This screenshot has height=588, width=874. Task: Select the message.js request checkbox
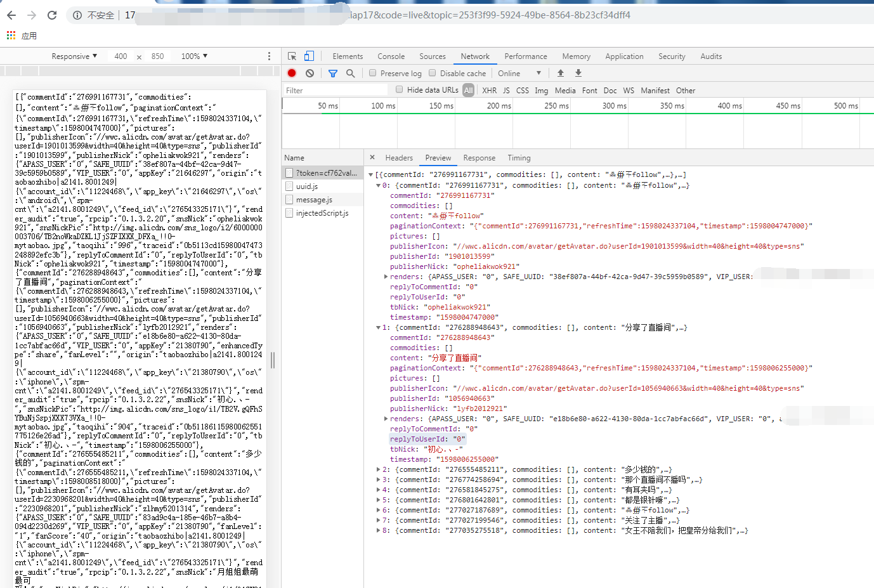pos(289,199)
